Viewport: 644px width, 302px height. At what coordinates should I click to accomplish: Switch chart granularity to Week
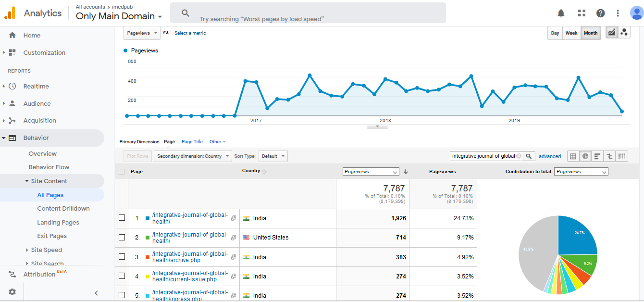pyautogui.click(x=571, y=33)
